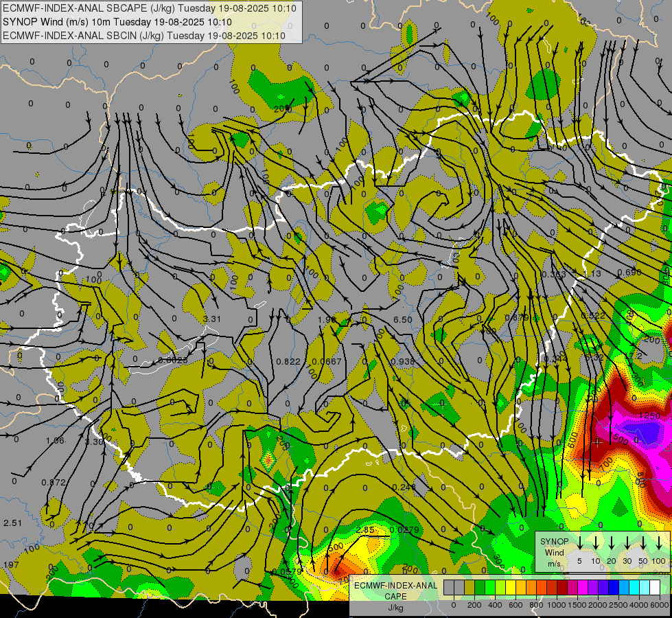The image size is (672, 618).
Task: Click the SBCAPE title line in the header
Action: (149, 8)
